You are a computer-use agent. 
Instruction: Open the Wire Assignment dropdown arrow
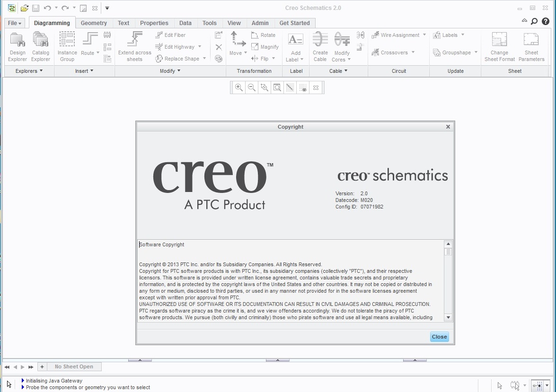(x=424, y=35)
